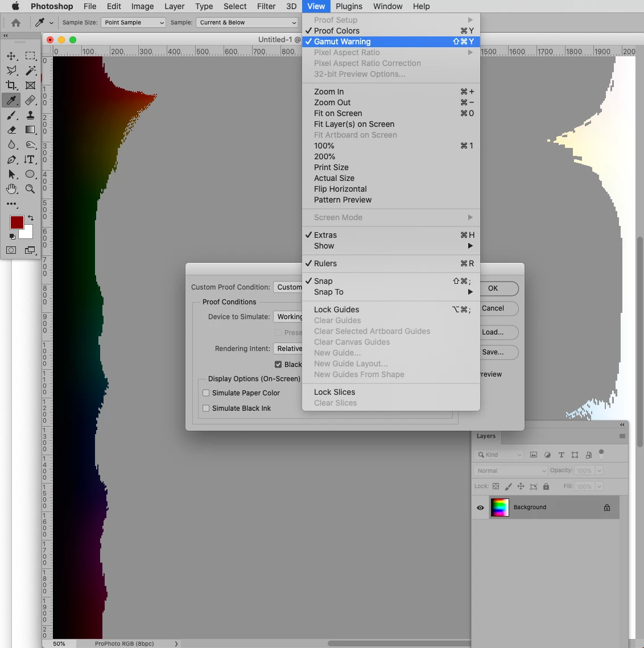Select the Path Selection arrow tool
Screen dimensions: 644x648
click(x=11, y=175)
